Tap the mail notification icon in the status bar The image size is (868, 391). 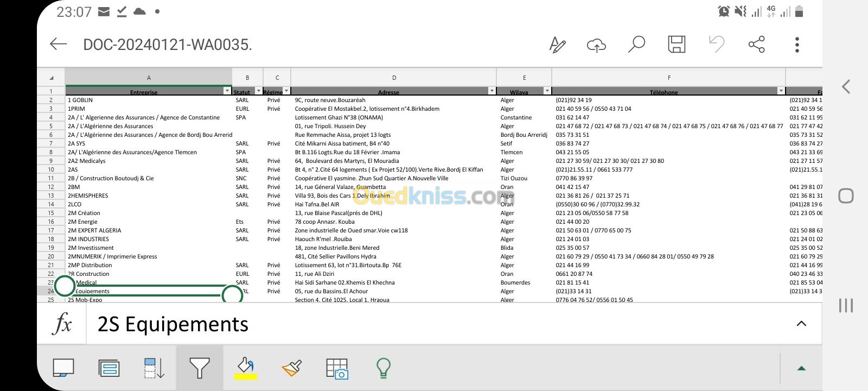point(104,11)
